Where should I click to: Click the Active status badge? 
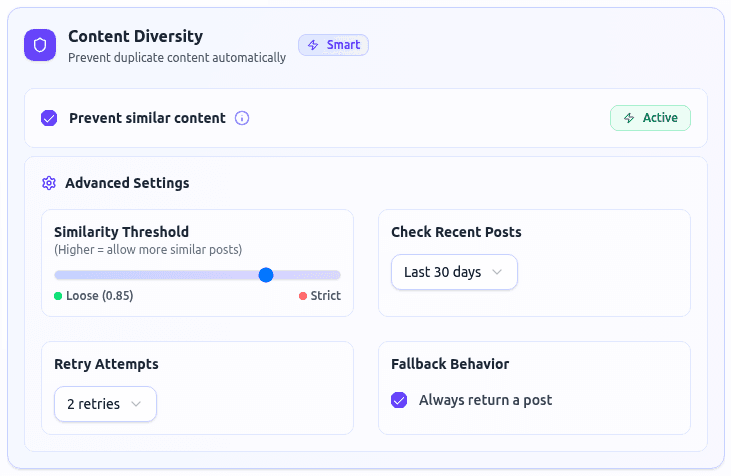point(650,118)
